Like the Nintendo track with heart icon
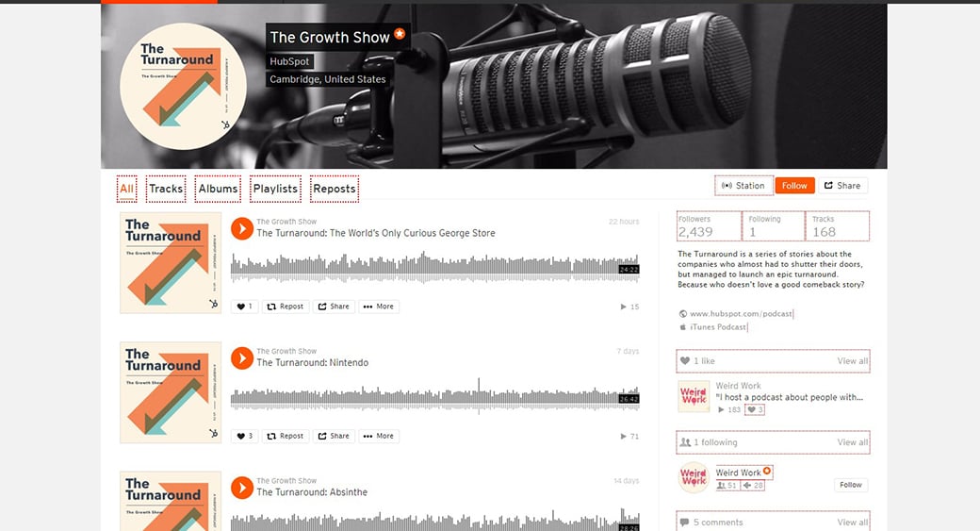The image size is (980, 531). [x=244, y=436]
